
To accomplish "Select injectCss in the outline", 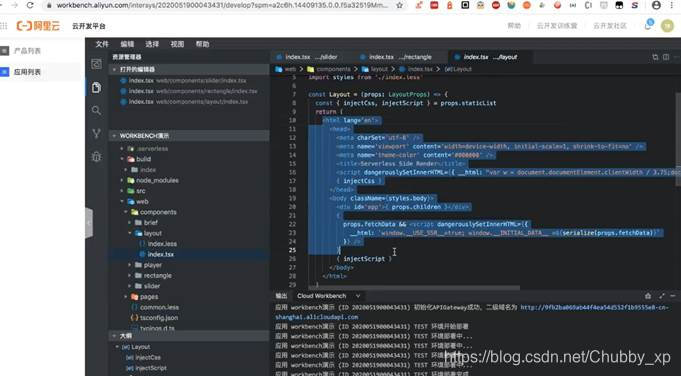I will coord(148,357).
